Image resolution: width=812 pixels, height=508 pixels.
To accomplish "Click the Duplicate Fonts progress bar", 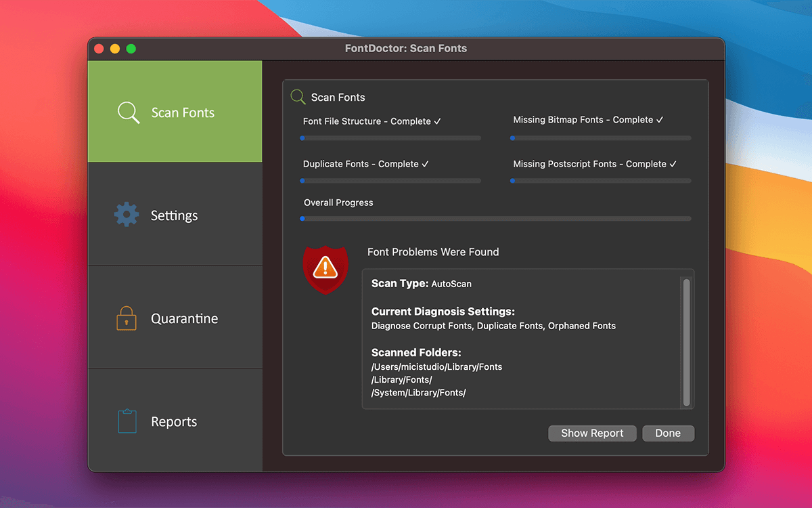I will pyautogui.click(x=390, y=181).
